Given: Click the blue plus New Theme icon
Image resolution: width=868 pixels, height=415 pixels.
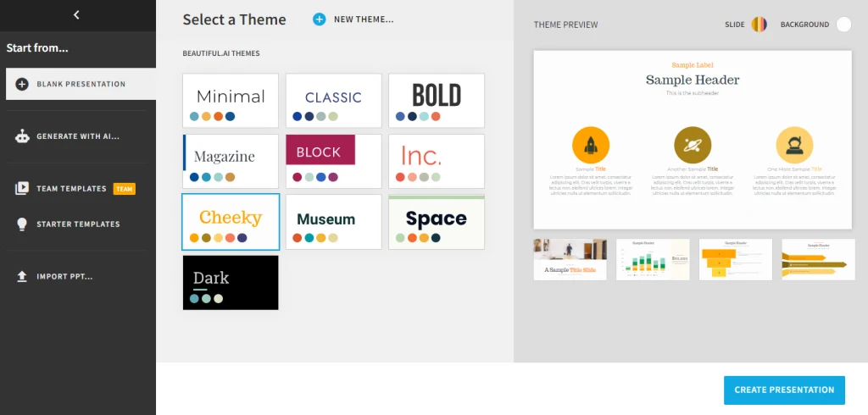Looking at the screenshot, I should coord(320,19).
